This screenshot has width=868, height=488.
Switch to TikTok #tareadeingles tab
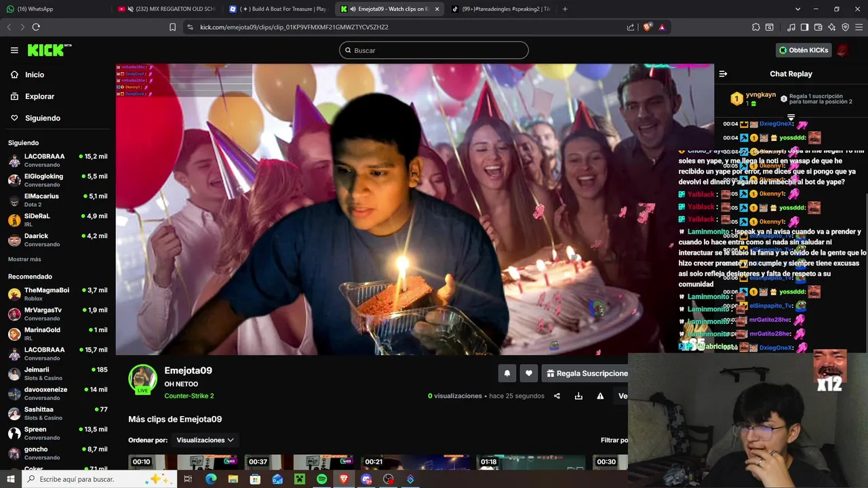(500, 9)
